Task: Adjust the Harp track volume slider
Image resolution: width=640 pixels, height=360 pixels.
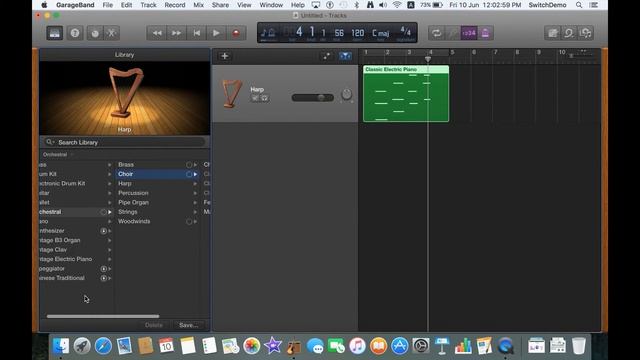Action: (x=313, y=98)
